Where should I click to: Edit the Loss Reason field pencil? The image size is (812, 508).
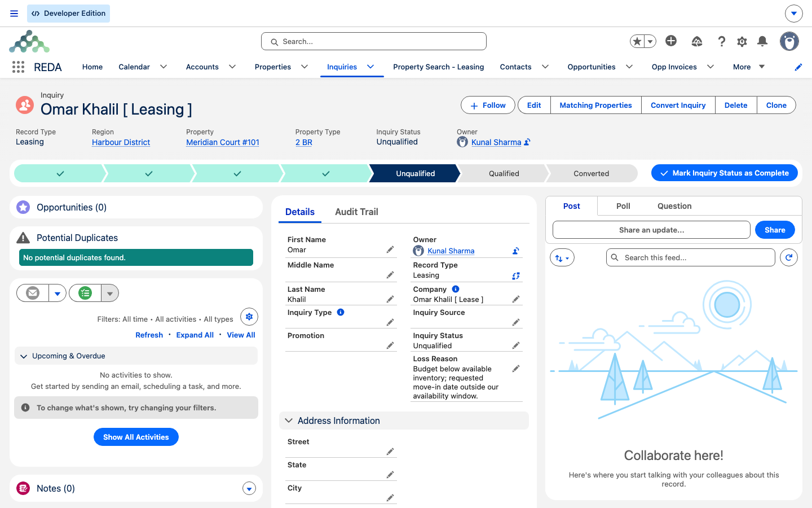point(516,369)
